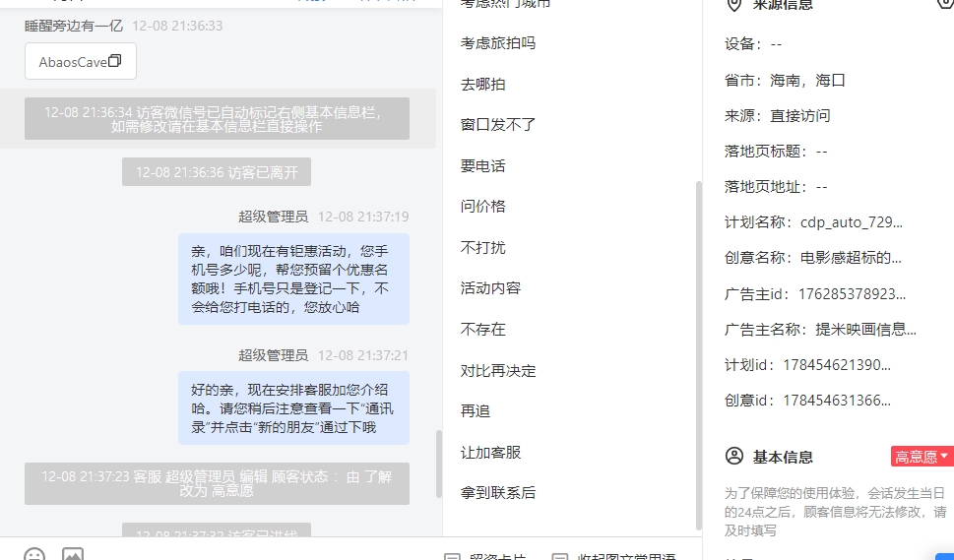This screenshot has width=954, height=560.
Task: Click the 创意名称 电影感超标的 value
Action: click(851, 258)
